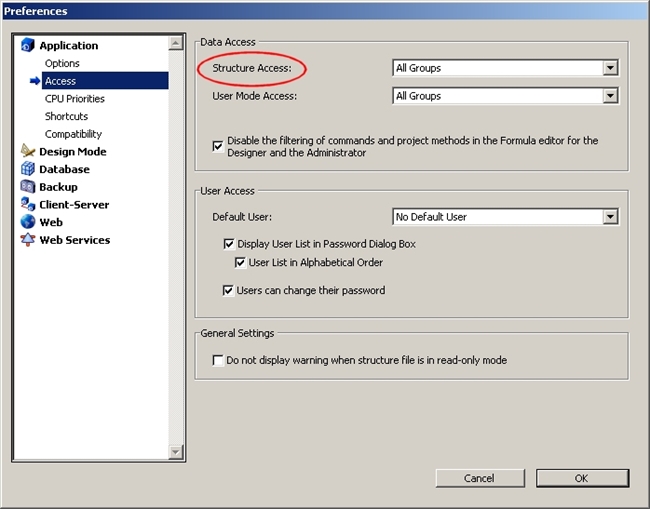Go to the Compatibility page

click(73, 134)
